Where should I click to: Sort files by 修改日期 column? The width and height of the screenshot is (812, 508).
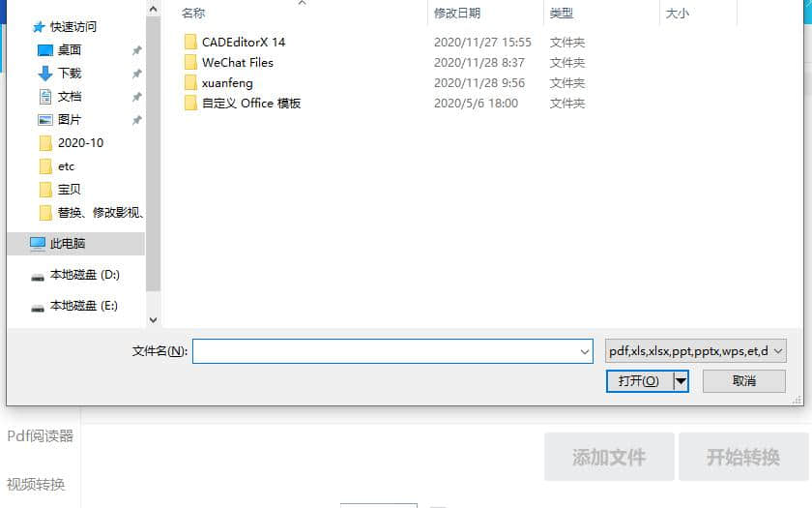tap(456, 13)
